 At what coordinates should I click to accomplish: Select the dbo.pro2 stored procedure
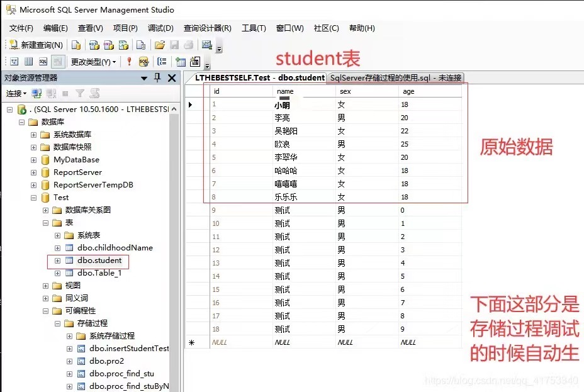(x=106, y=361)
